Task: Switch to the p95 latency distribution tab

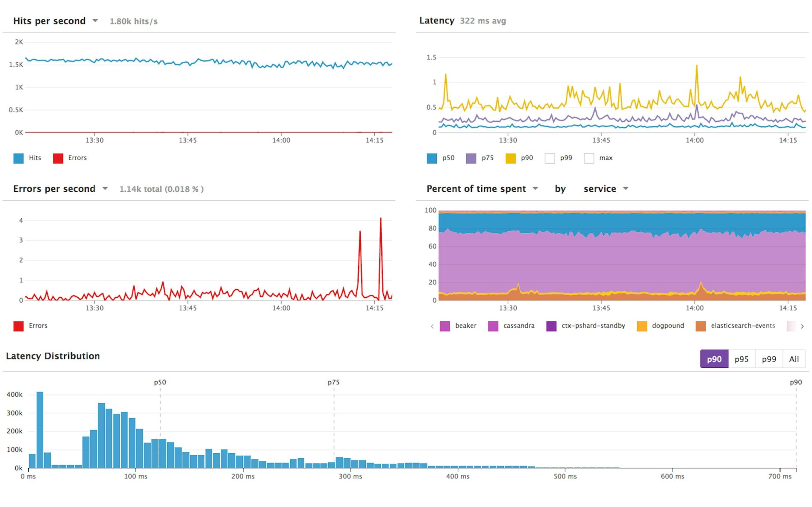Action: point(741,359)
